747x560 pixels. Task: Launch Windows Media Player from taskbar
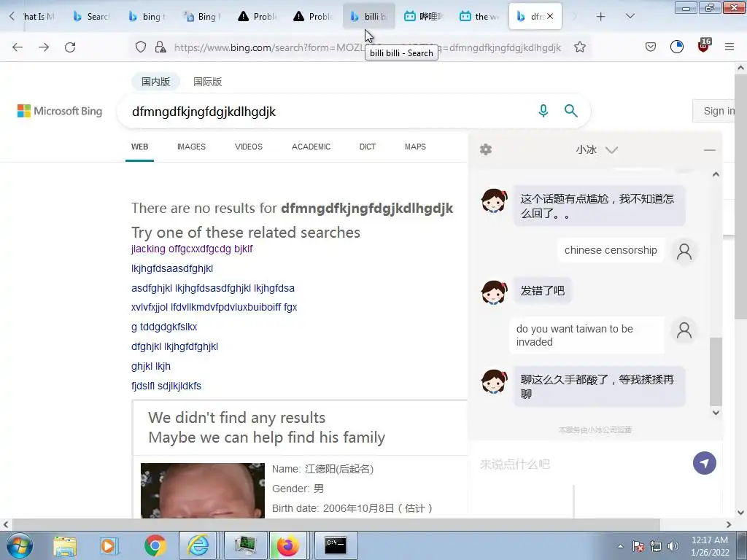(x=108, y=545)
